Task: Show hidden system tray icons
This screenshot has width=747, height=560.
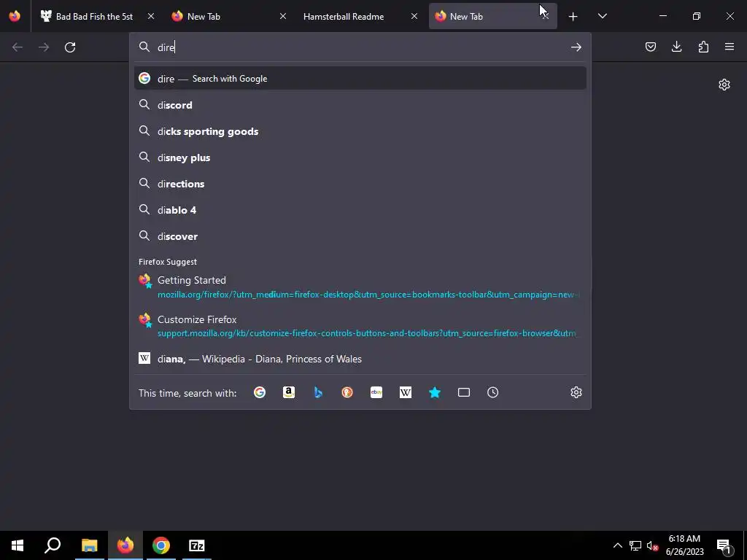Action: pos(617,545)
